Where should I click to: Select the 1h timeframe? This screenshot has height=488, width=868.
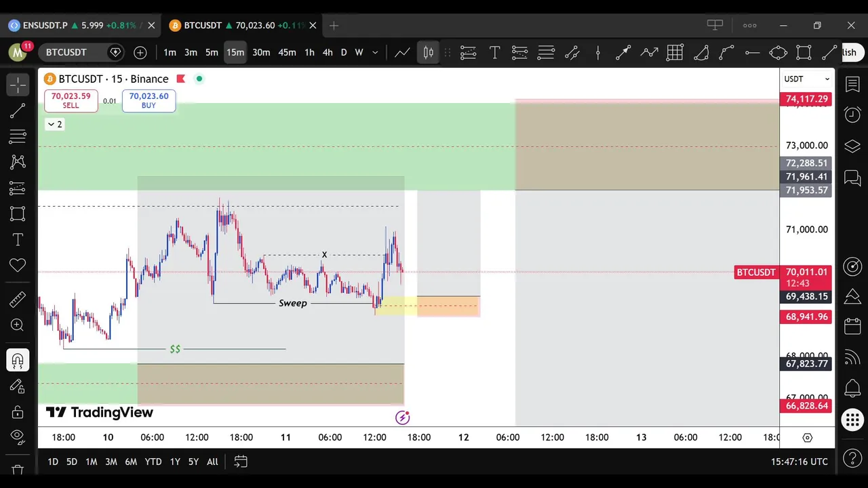coord(309,52)
